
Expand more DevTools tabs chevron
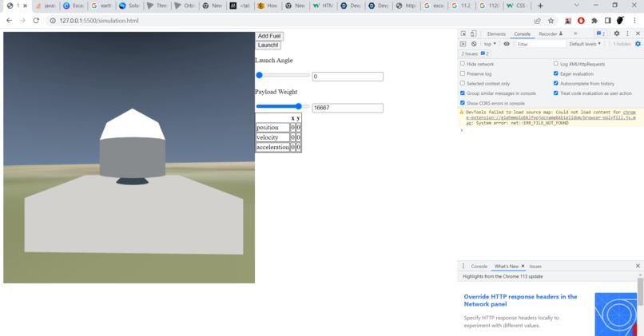pyautogui.click(x=575, y=34)
